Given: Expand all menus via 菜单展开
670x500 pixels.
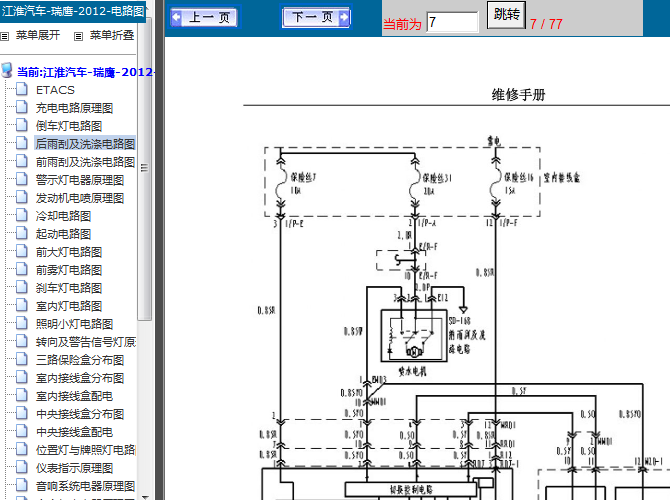Looking at the screenshot, I should (x=38, y=35).
